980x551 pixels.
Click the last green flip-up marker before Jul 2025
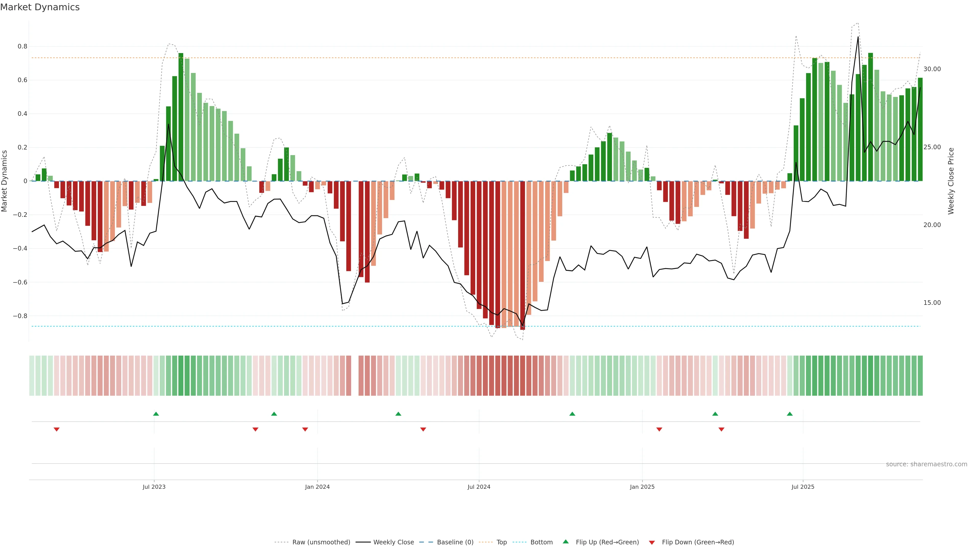click(790, 414)
